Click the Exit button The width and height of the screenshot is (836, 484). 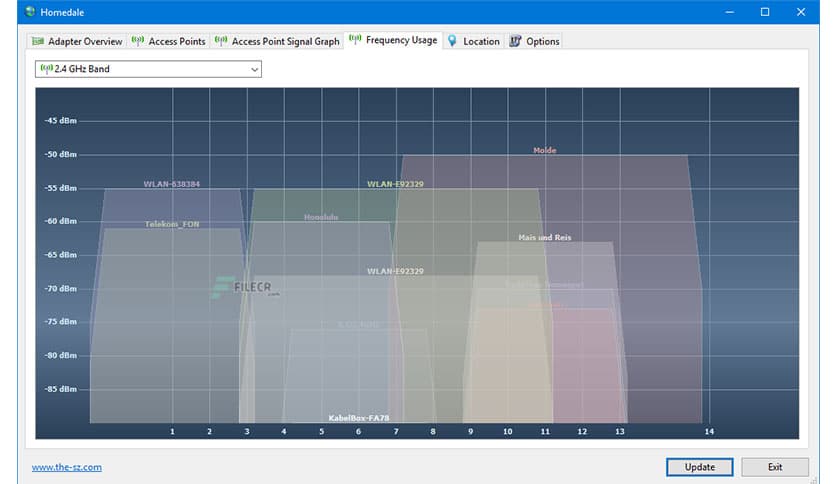click(x=774, y=467)
